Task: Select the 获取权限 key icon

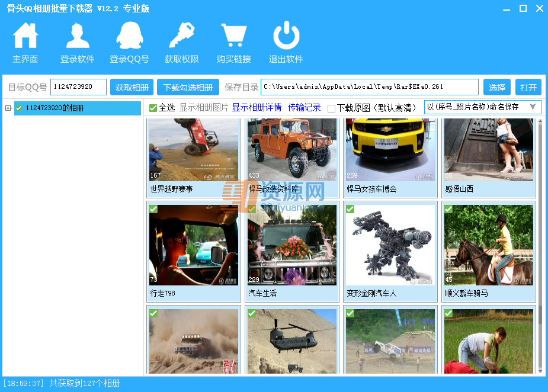Action: (182, 36)
